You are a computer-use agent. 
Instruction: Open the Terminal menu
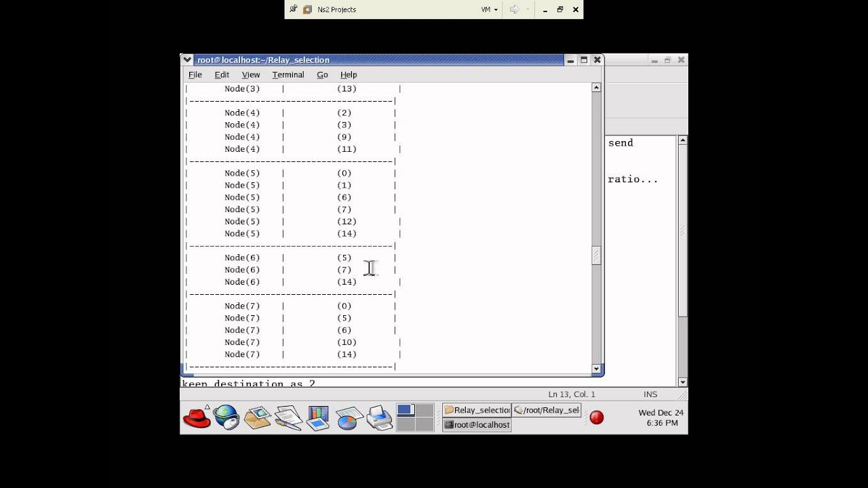point(288,75)
